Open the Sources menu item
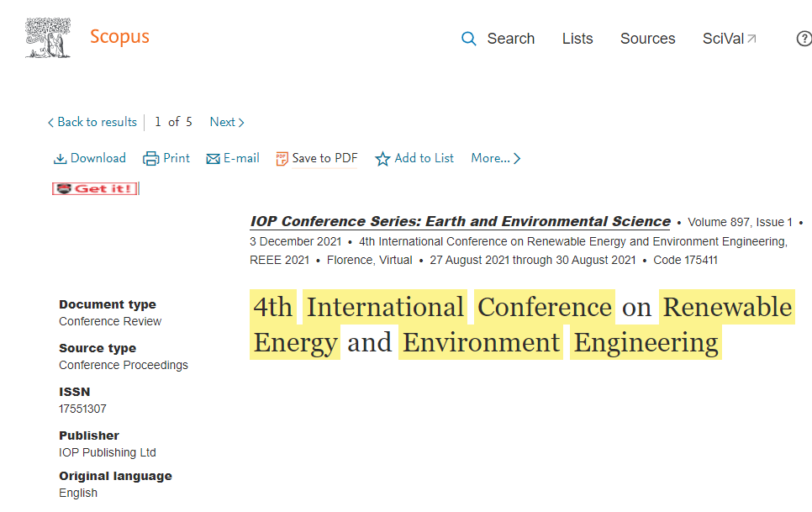Image resolution: width=812 pixels, height=512 pixels. [x=647, y=39]
